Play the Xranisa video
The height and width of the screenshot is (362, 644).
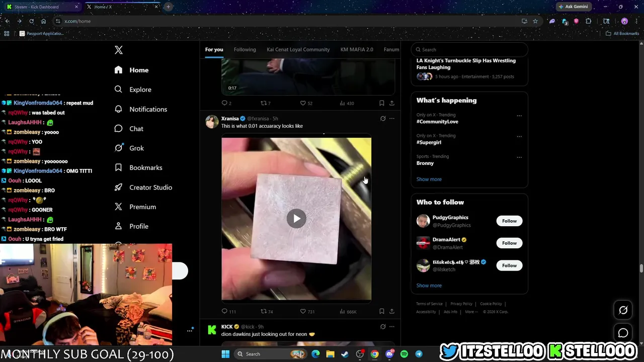(x=296, y=219)
